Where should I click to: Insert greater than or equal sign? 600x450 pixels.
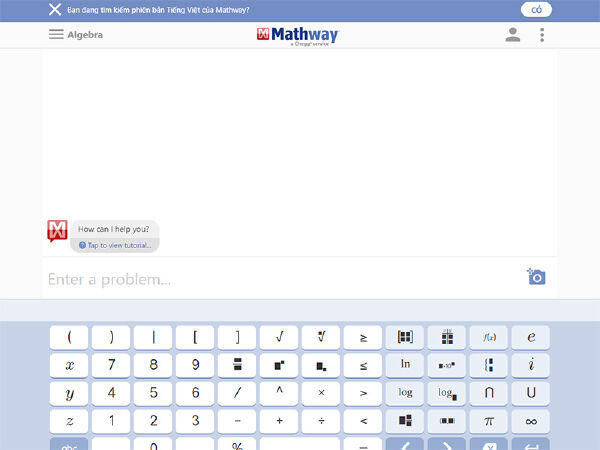tap(363, 337)
